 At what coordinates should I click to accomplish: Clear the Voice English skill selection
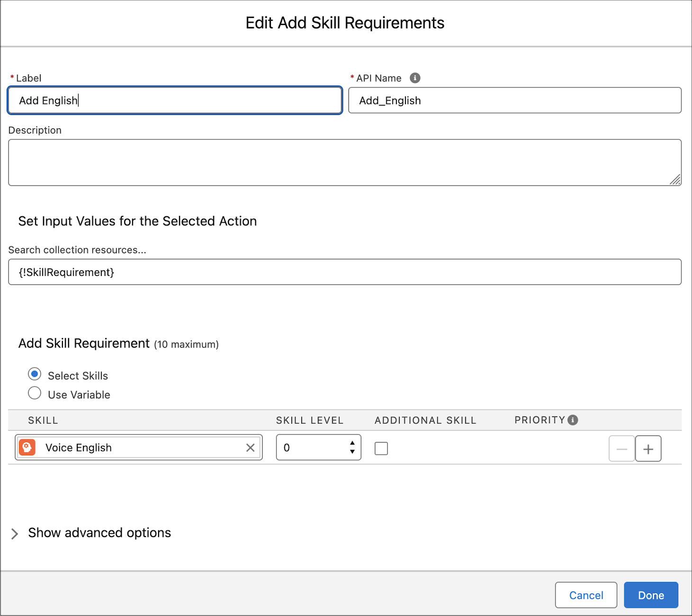pyautogui.click(x=251, y=448)
